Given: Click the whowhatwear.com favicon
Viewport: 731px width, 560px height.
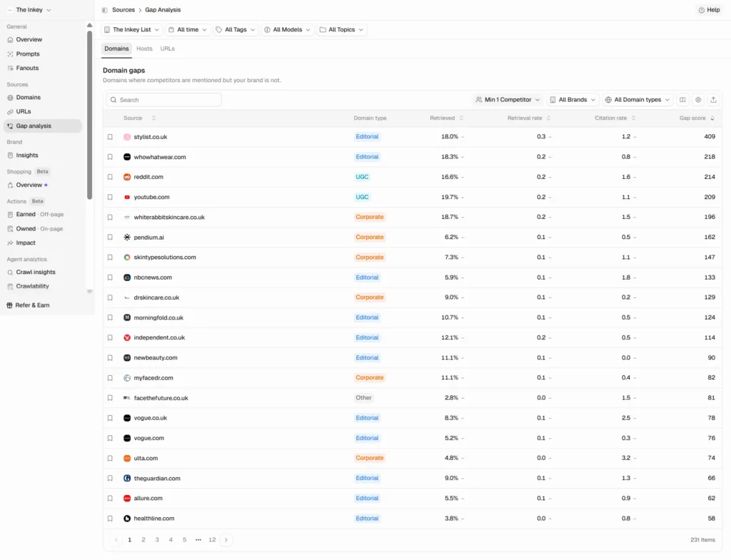Looking at the screenshot, I should click(127, 157).
